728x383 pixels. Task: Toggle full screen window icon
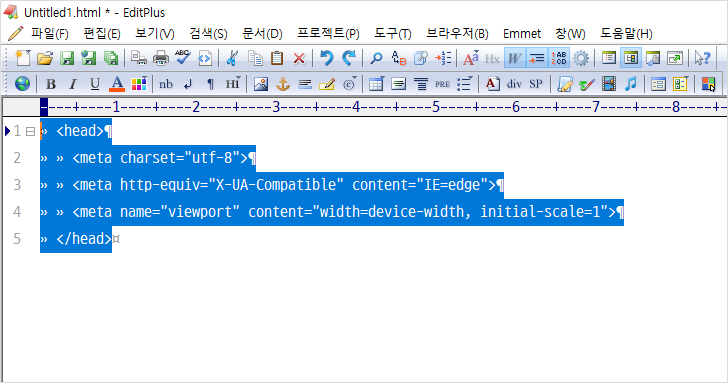(675, 58)
